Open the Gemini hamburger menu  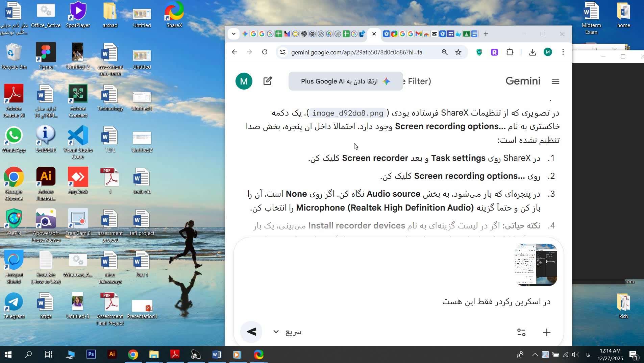[x=555, y=81]
